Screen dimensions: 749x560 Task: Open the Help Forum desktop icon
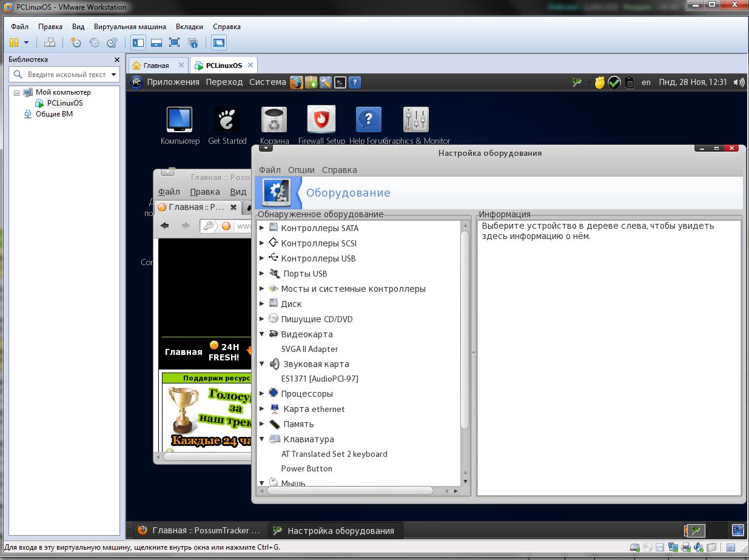(368, 126)
